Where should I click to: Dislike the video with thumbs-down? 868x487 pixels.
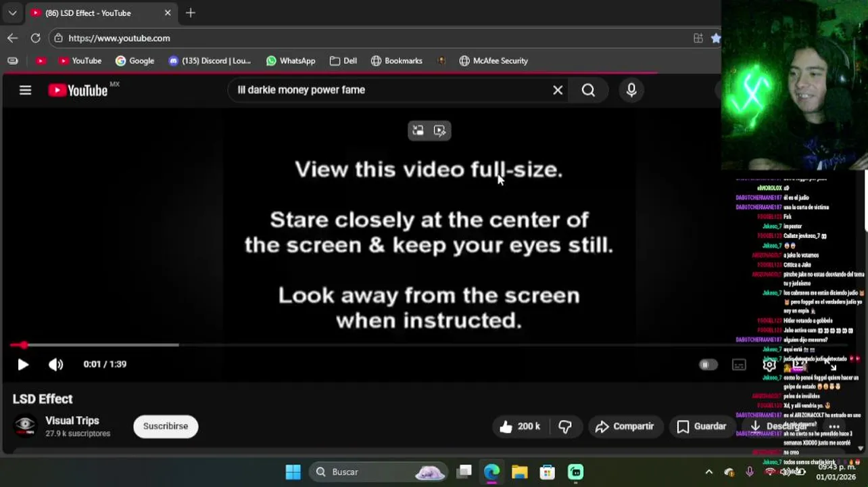(565, 426)
